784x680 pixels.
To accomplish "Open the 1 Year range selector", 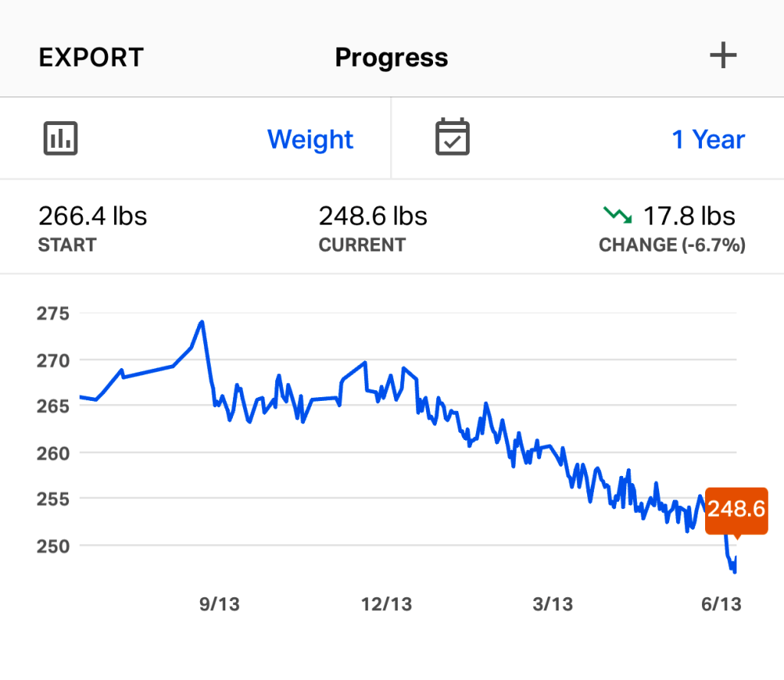I will (707, 140).
